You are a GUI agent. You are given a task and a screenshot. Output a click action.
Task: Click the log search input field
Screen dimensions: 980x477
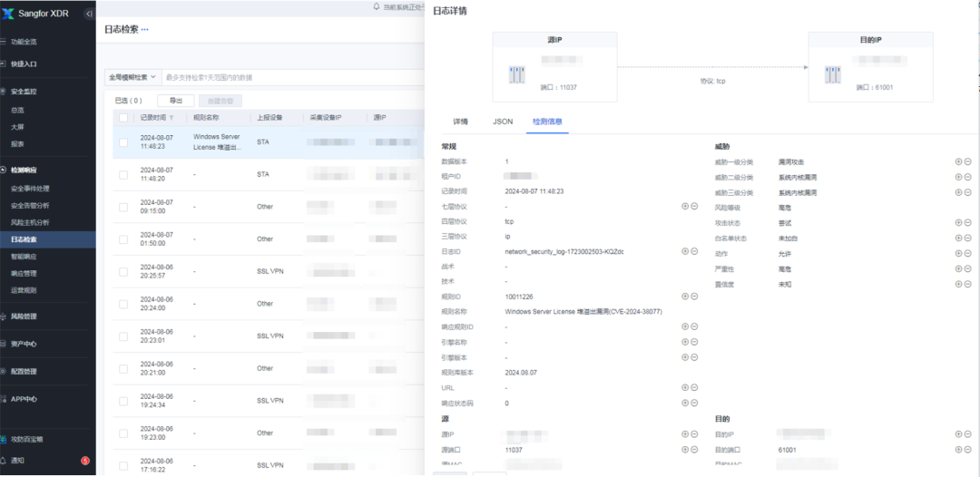click(292, 77)
